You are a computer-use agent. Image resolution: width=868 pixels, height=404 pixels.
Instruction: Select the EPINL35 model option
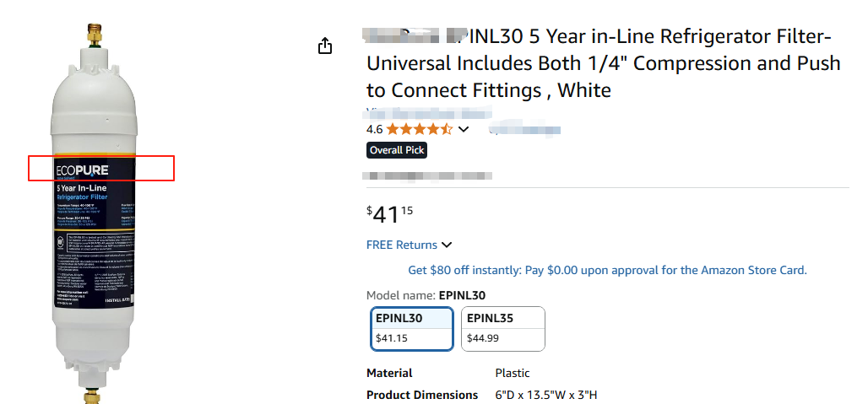pos(502,329)
